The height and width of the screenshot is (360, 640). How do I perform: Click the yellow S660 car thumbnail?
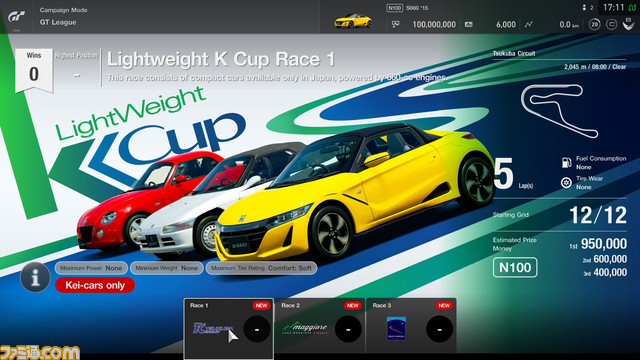coord(353,21)
